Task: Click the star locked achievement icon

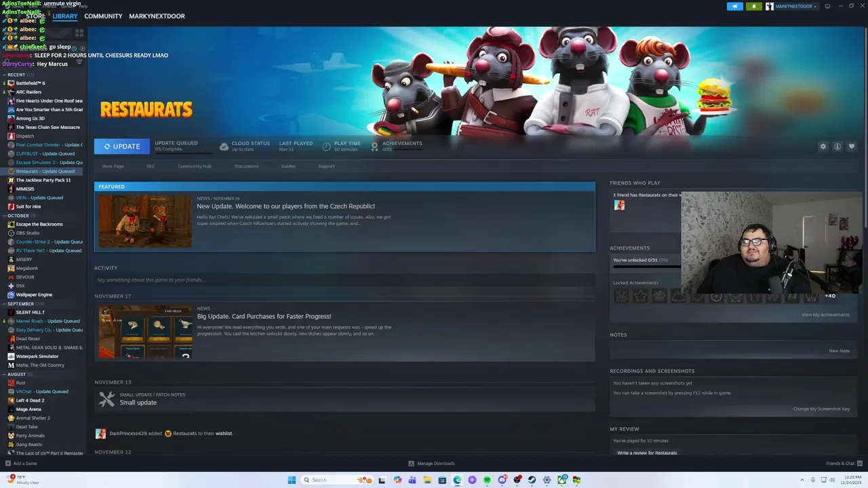Action: click(640, 296)
